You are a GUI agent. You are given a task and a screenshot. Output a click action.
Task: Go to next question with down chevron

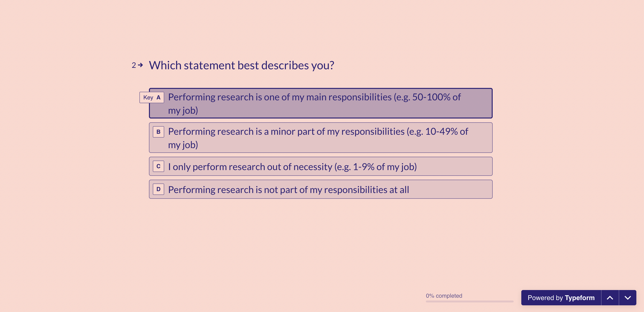pos(628,298)
